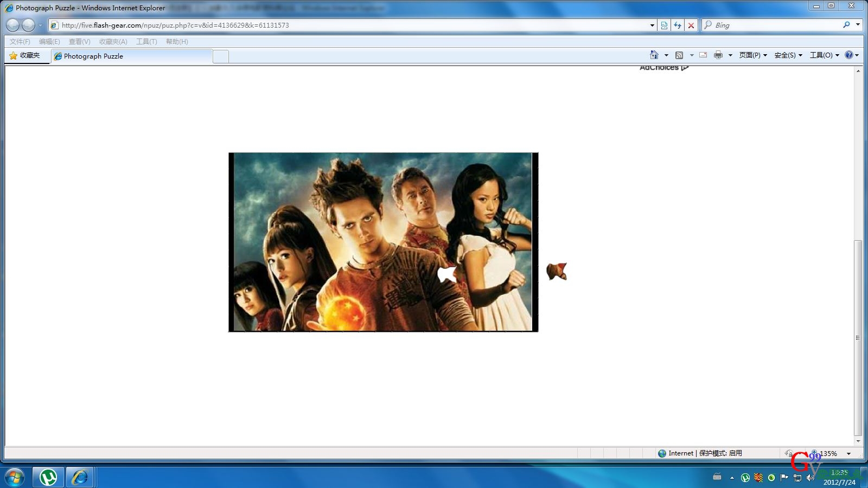Click the Compatibility View icon
Viewport: 868px width, 488px height.
(x=664, y=25)
